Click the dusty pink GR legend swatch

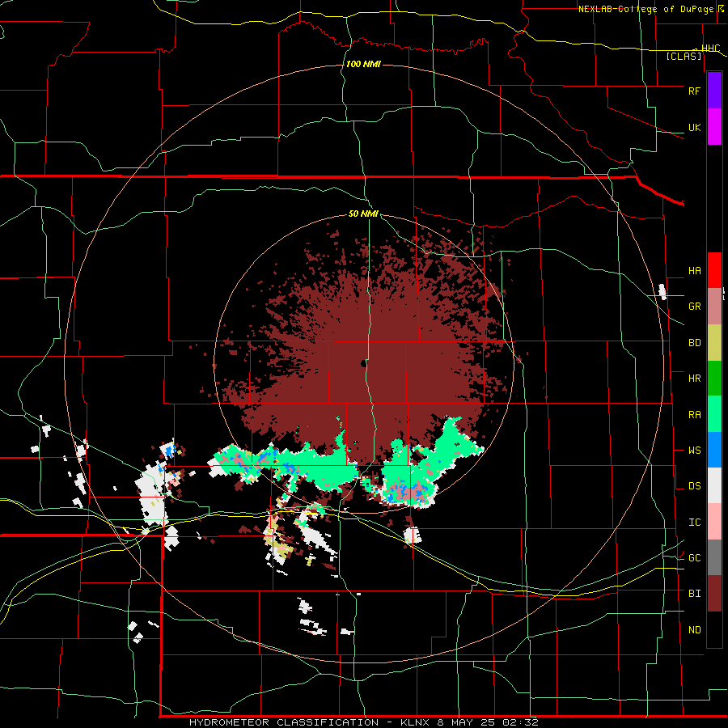click(x=714, y=307)
